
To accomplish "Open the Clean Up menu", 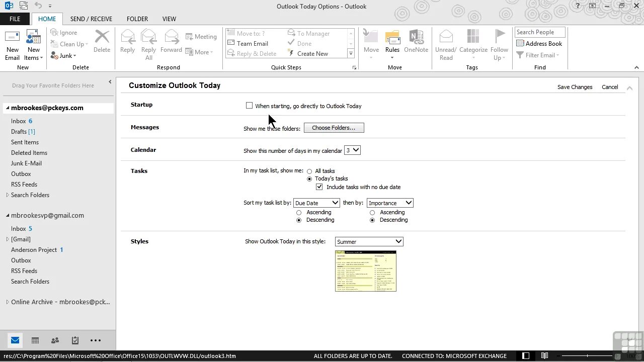I will (69, 44).
